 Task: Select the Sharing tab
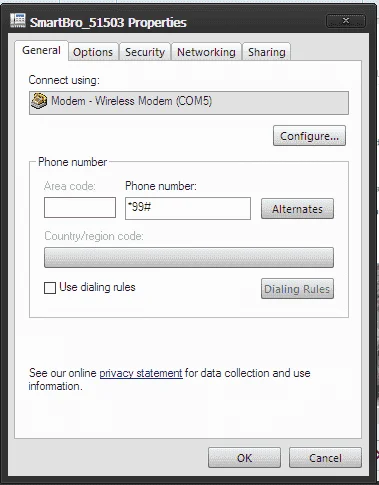click(267, 52)
